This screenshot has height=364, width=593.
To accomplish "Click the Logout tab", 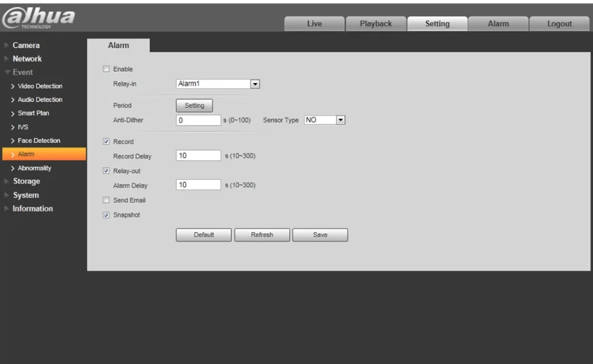I will coord(559,24).
